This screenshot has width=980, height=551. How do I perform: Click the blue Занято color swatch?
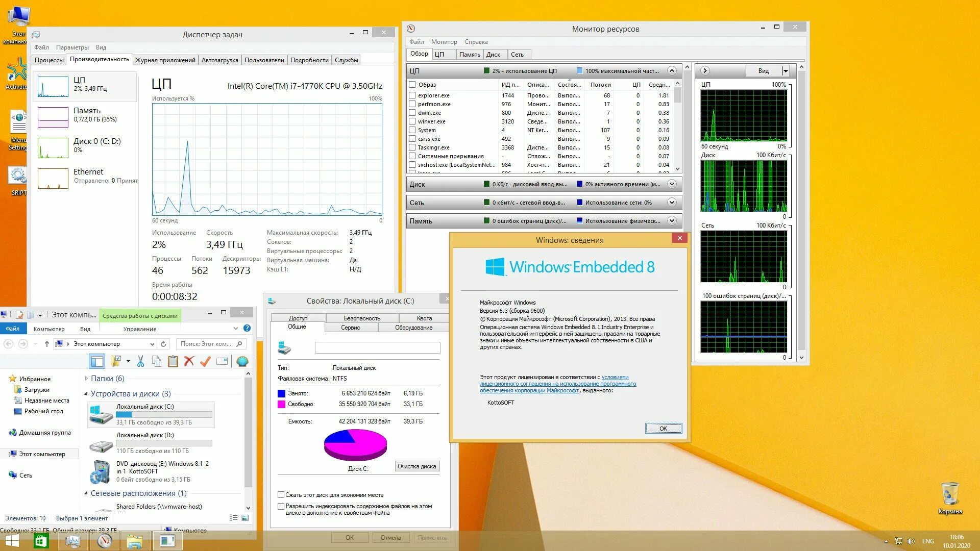click(x=281, y=393)
